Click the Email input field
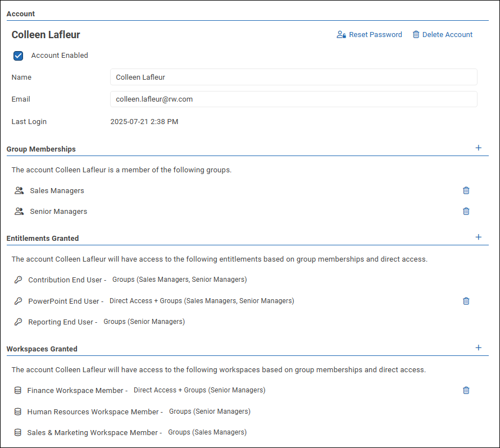 [293, 99]
